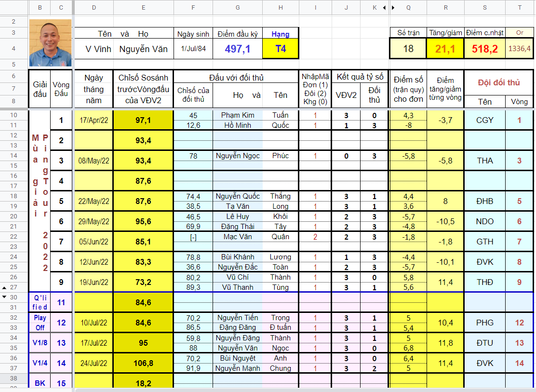Expand hidden columns with arrow beside column K
This screenshot has width=536, height=392.
pyautogui.click(x=385, y=8)
